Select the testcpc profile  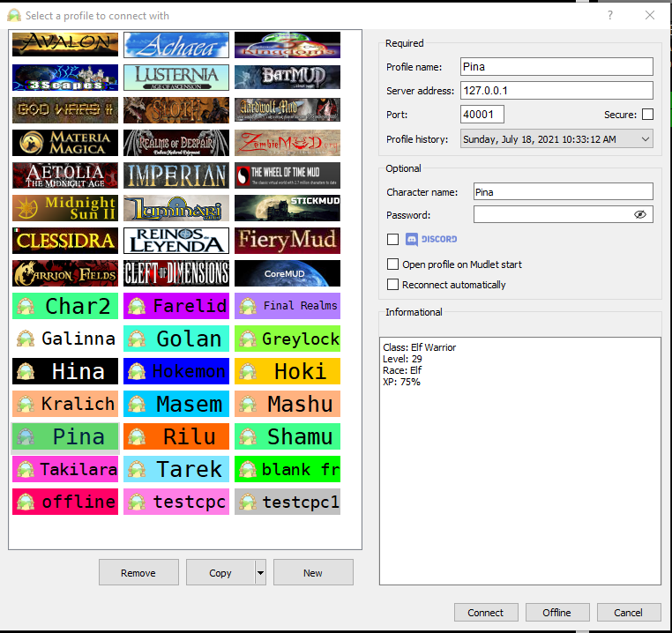pyautogui.click(x=176, y=502)
